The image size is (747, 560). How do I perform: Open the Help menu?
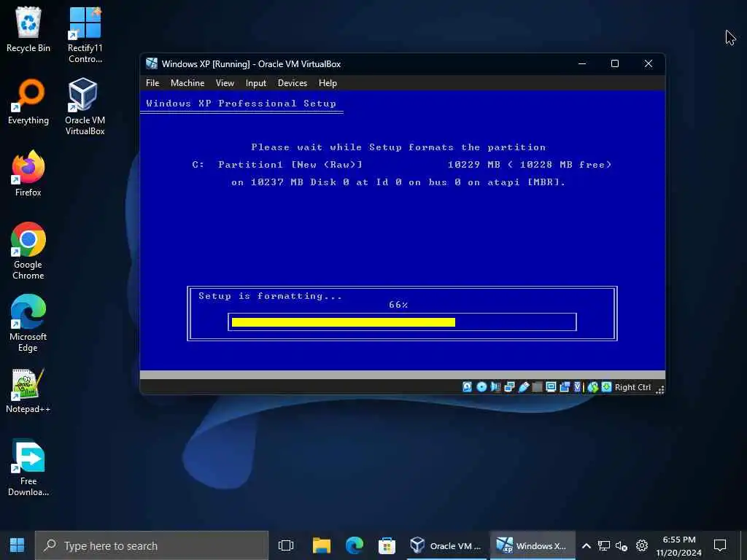(328, 83)
